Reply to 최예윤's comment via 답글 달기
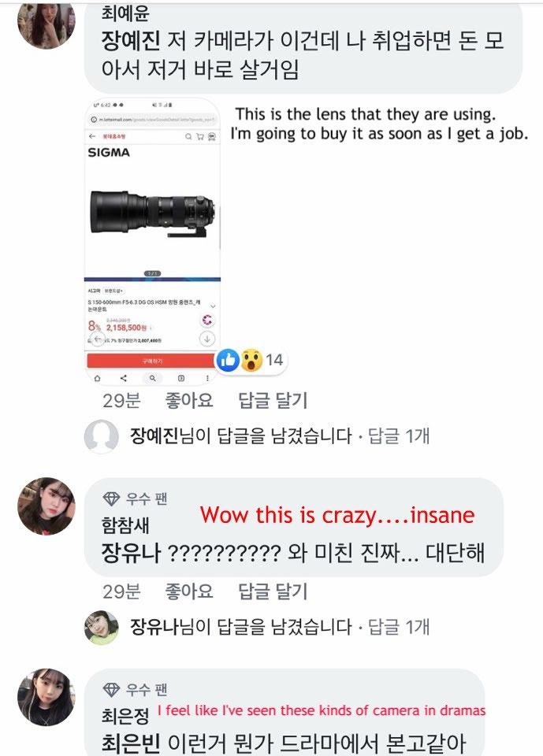This screenshot has width=543, height=756. (x=273, y=400)
